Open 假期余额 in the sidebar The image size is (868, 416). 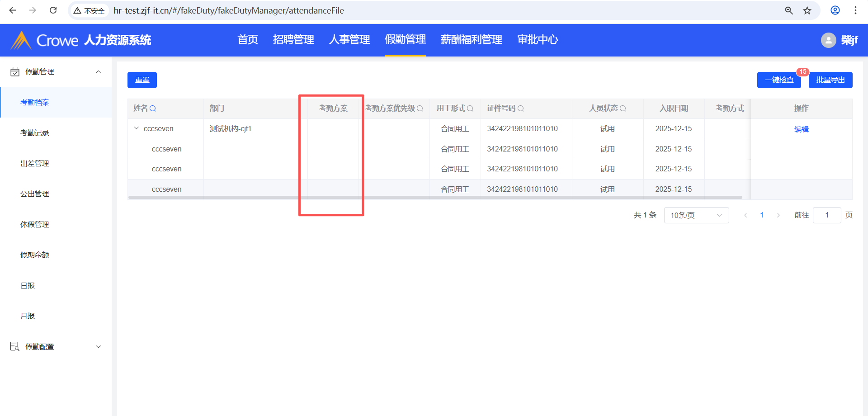(56, 255)
